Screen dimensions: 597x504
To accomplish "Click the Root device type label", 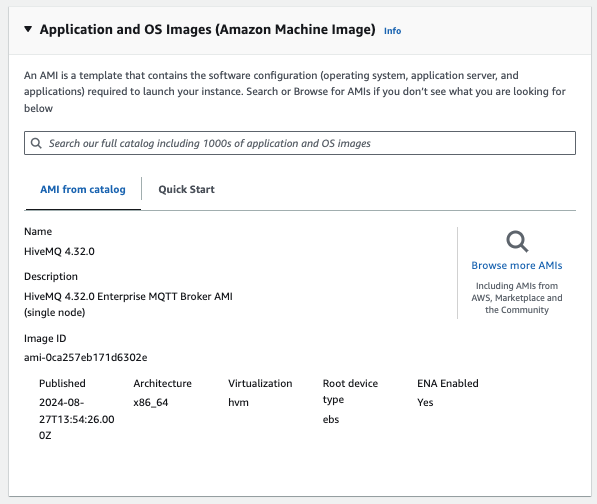I will [350, 391].
